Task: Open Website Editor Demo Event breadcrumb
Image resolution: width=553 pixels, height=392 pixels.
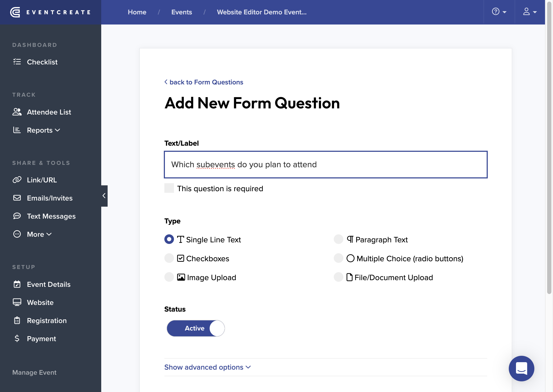Action: (x=262, y=12)
